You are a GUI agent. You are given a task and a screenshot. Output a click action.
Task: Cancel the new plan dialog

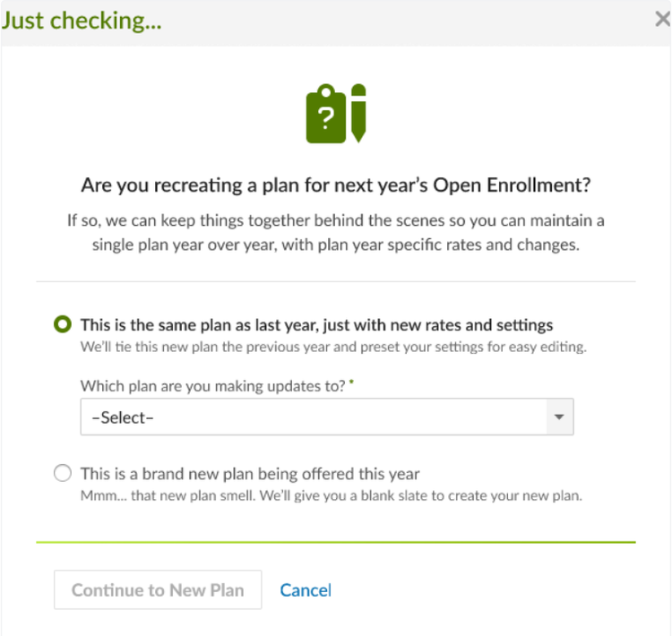(306, 590)
